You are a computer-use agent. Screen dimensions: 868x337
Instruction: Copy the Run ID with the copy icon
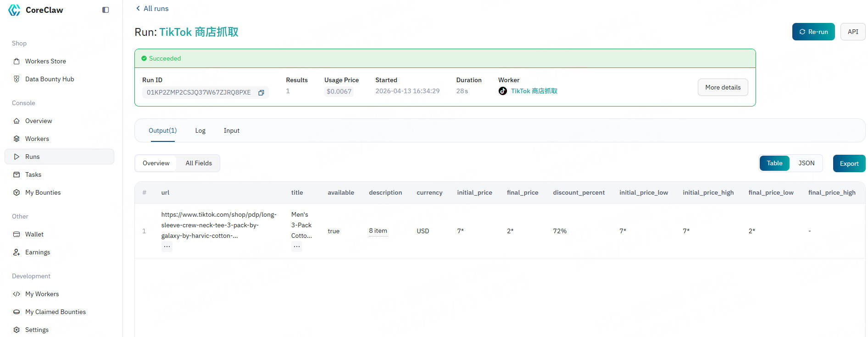point(261,92)
